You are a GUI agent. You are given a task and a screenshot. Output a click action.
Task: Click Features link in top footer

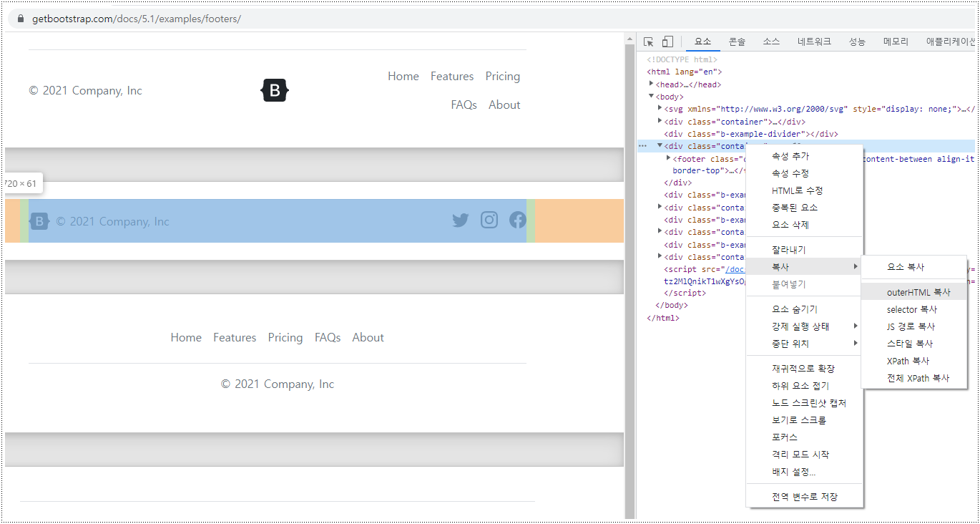(452, 77)
